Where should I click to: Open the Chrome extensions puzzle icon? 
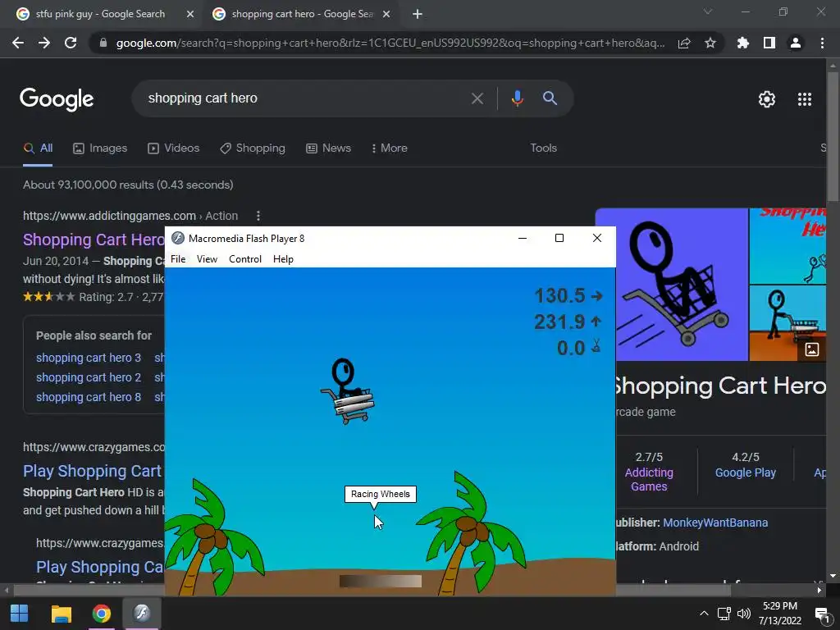click(743, 43)
